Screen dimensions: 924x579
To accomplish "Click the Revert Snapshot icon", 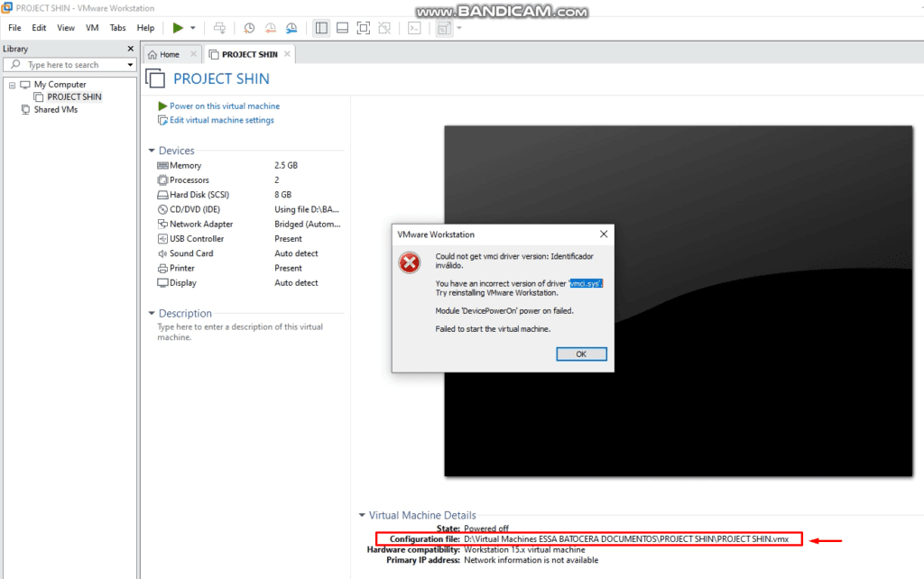I will tap(270, 28).
